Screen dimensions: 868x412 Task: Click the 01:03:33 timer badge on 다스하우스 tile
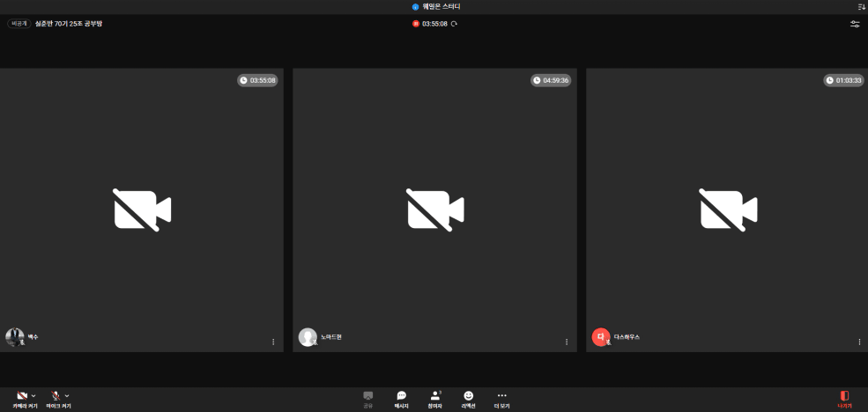point(843,80)
